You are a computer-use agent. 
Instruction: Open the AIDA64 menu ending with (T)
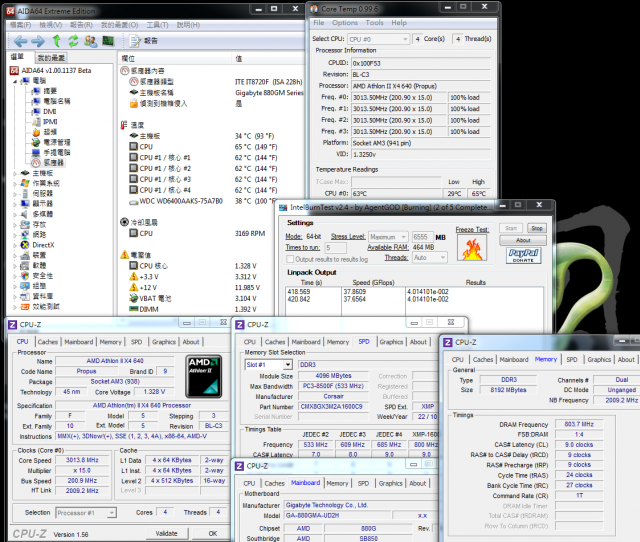click(157, 25)
